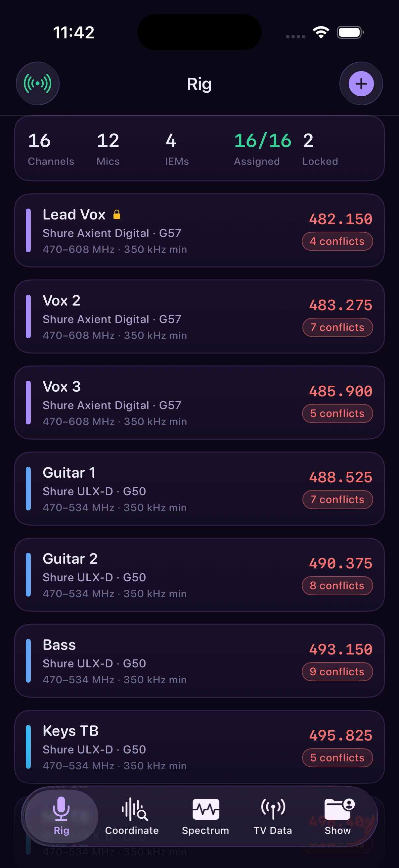Select frequency 483.275 on Vox 2
The width and height of the screenshot is (399, 868).
point(340,305)
